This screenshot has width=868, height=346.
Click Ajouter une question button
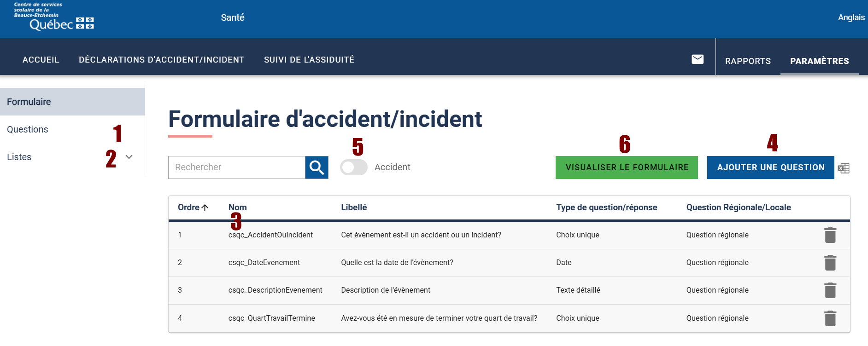point(771,167)
